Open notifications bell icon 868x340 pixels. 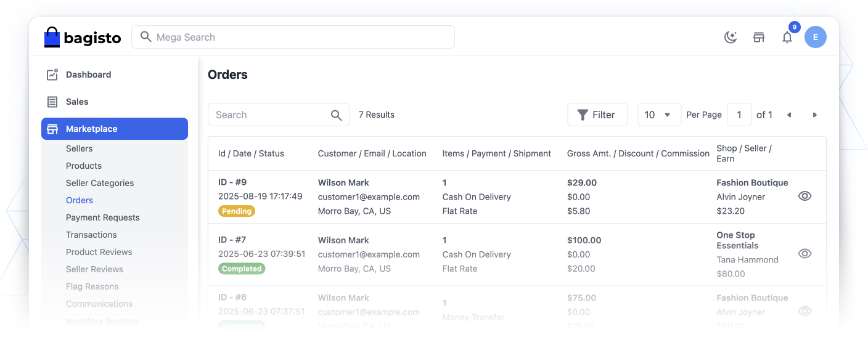pyautogui.click(x=787, y=38)
